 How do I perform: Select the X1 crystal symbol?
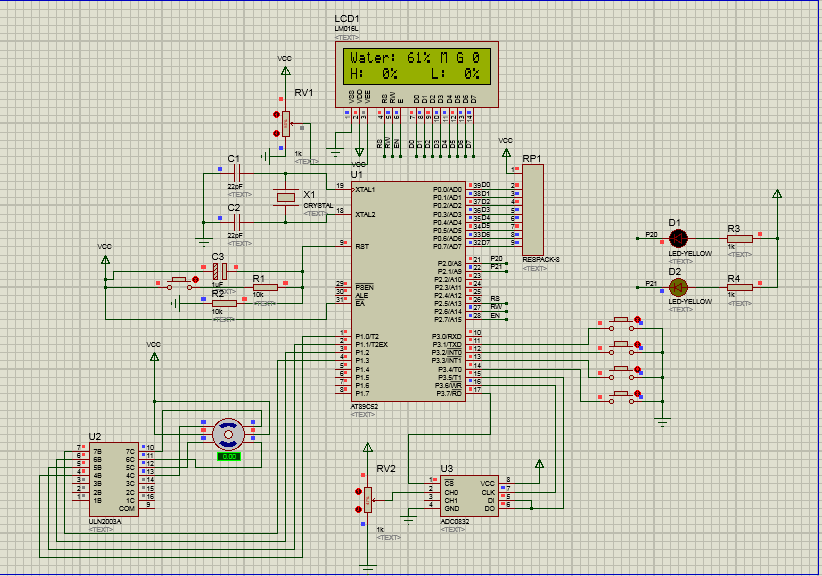286,198
